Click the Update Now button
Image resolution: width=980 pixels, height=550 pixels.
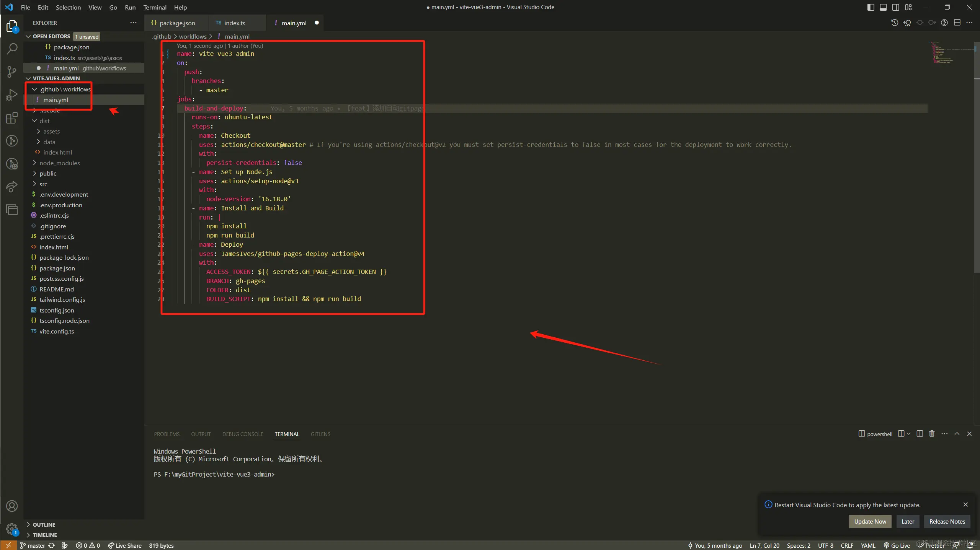pyautogui.click(x=870, y=521)
